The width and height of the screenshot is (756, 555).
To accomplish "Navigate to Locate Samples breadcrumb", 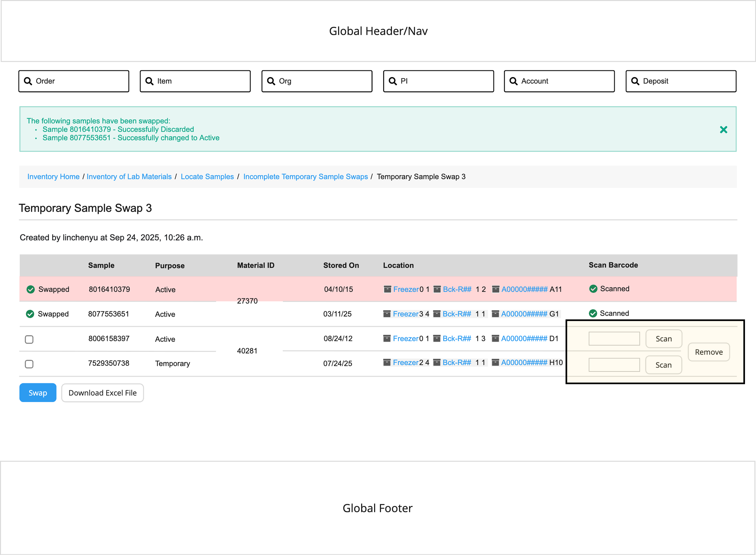I will 207,177.
